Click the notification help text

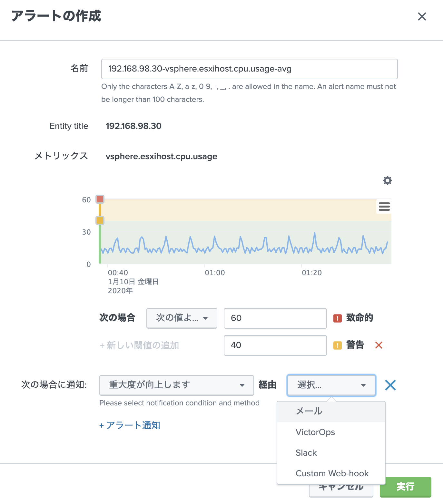pyautogui.click(x=179, y=403)
